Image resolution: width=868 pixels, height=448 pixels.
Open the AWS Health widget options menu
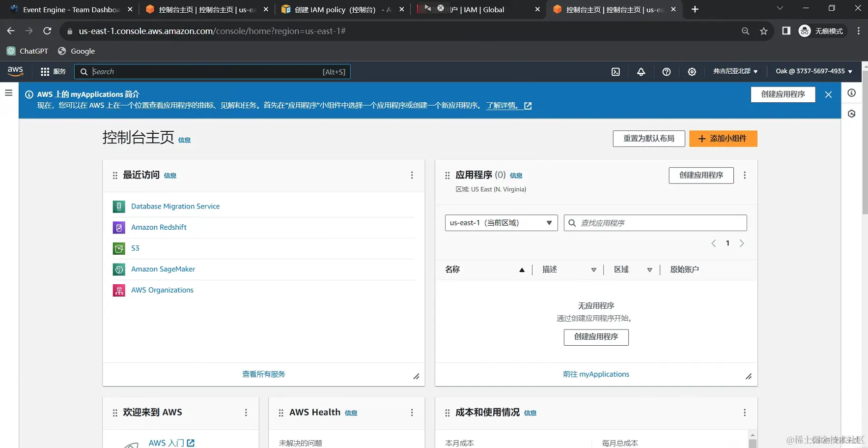pos(412,413)
